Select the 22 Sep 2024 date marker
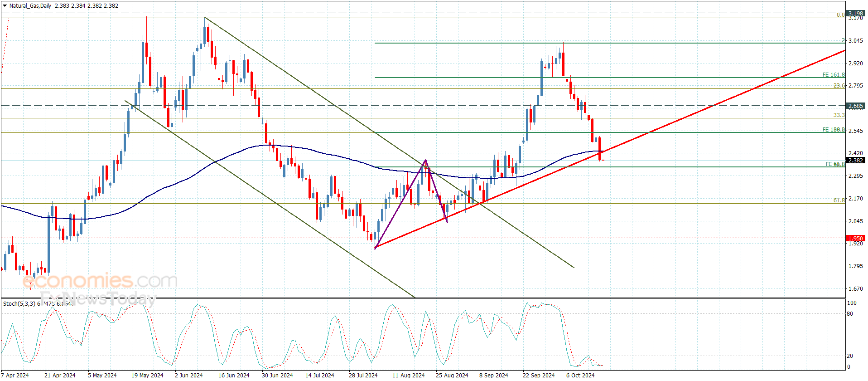 tap(538, 375)
